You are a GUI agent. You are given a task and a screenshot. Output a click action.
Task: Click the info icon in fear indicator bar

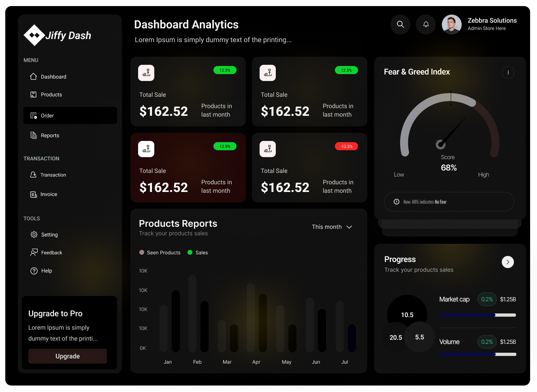point(396,202)
